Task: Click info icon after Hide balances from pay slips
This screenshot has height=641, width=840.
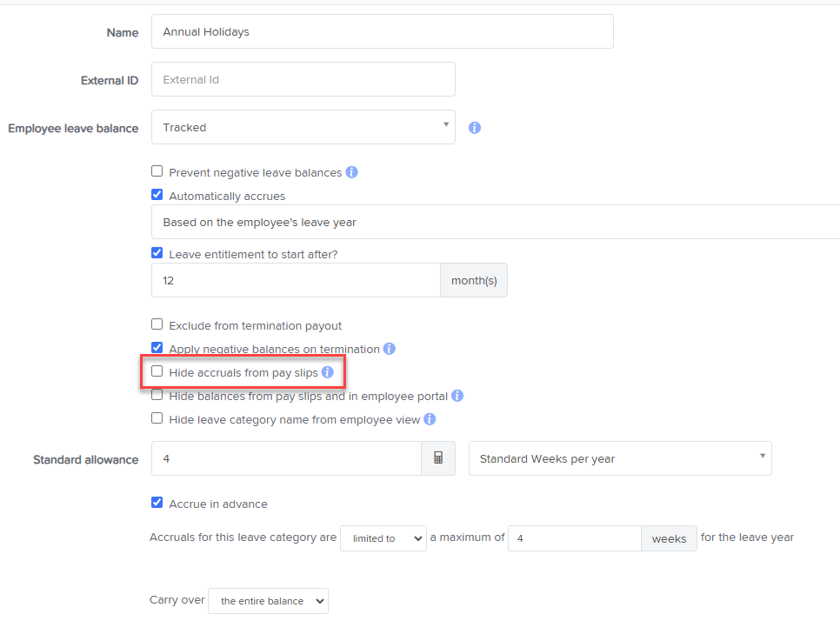Action: tap(457, 396)
